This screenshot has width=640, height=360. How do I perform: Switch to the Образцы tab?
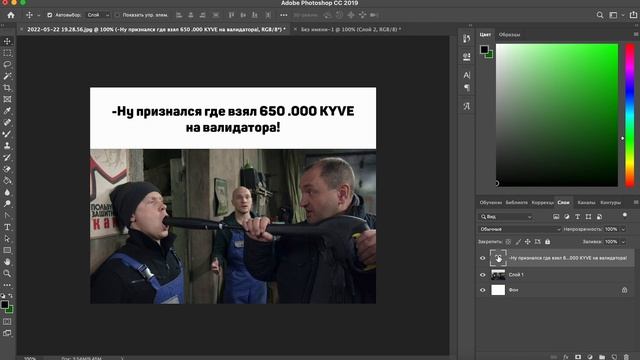point(509,35)
